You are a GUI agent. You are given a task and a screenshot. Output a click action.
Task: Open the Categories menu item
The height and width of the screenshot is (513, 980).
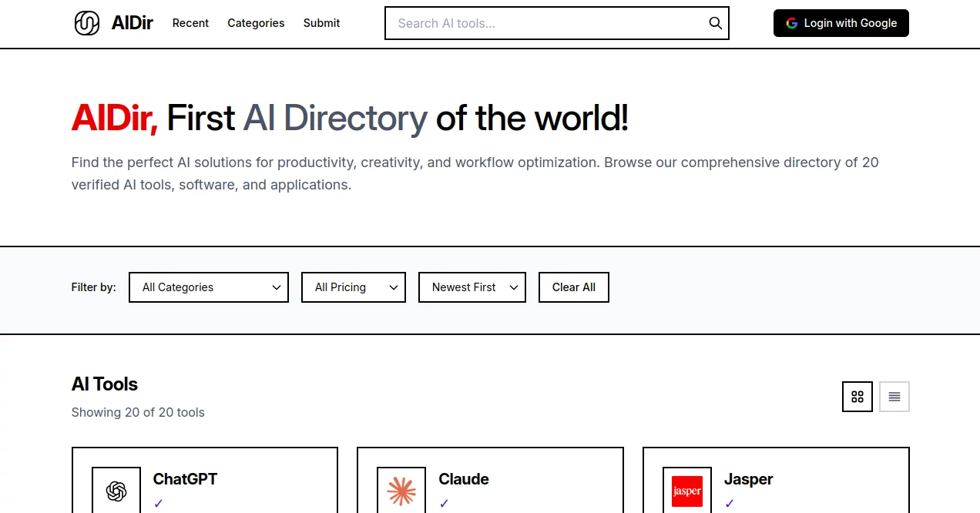pos(256,23)
